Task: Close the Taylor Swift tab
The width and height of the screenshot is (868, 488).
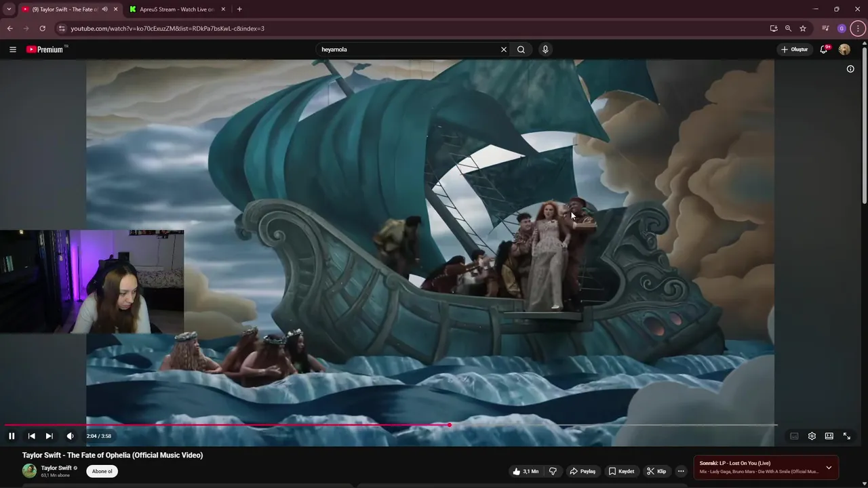Action: point(115,9)
